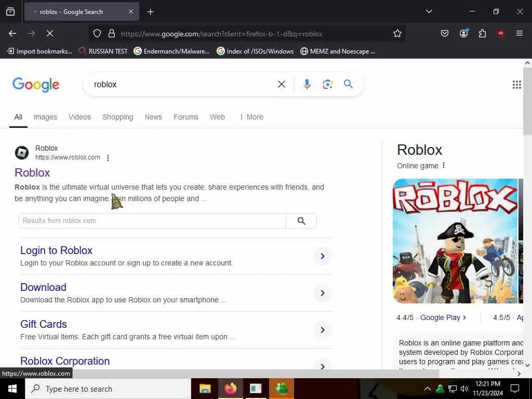Open the Windows Start menu

point(12,389)
